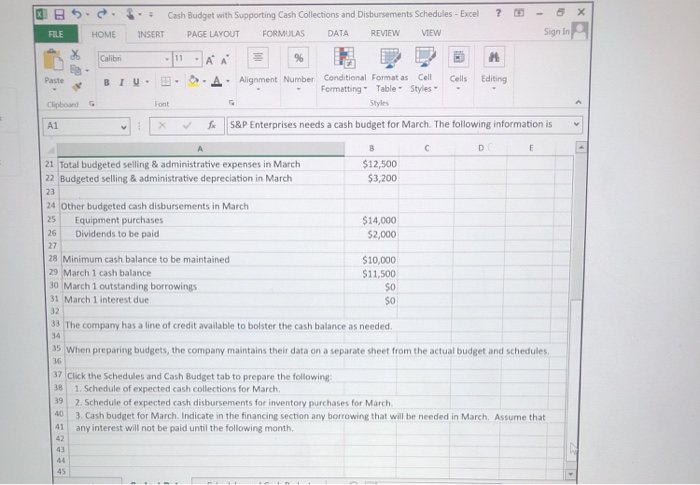The width and height of the screenshot is (700, 485).
Task: Switch to the PAGE LAYOUT tab
Action: [x=213, y=34]
